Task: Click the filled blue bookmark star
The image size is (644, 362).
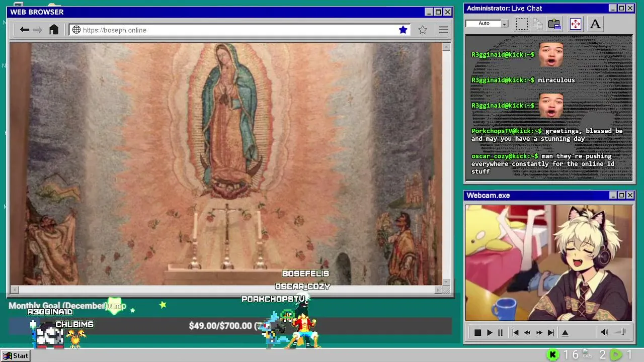Action: point(403,30)
